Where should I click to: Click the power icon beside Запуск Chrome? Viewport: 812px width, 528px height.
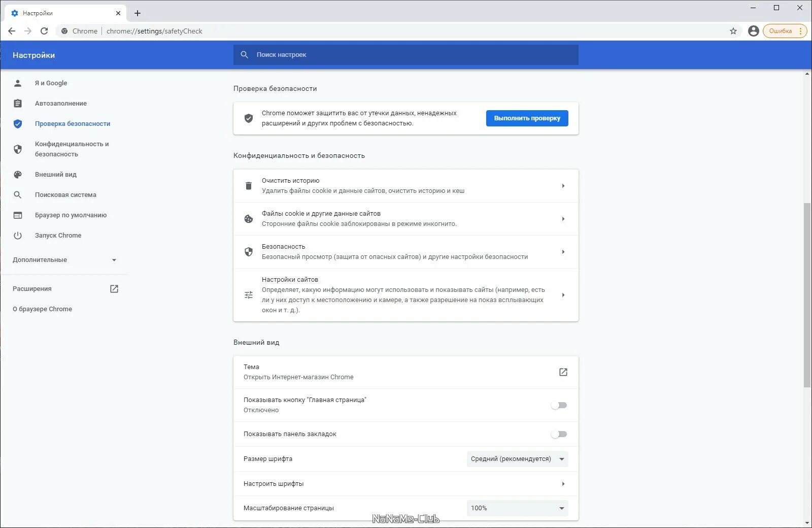tap(18, 236)
